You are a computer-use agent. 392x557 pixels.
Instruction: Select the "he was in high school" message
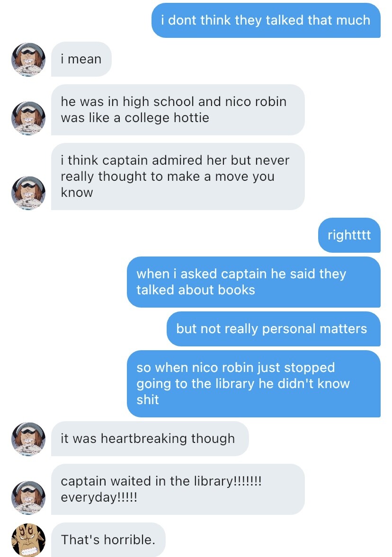tap(178, 110)
